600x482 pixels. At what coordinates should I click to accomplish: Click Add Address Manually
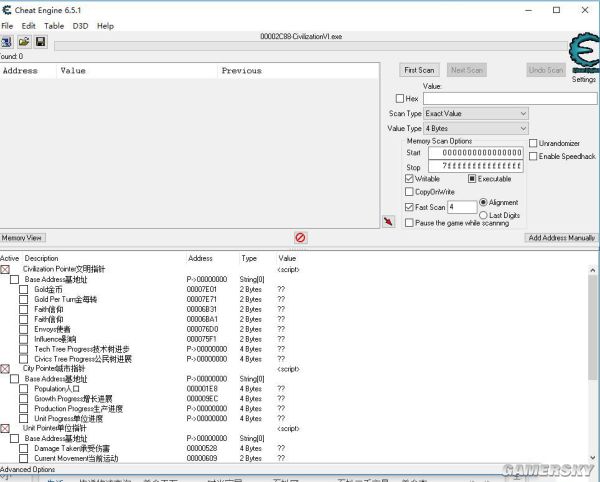(561, 238)
